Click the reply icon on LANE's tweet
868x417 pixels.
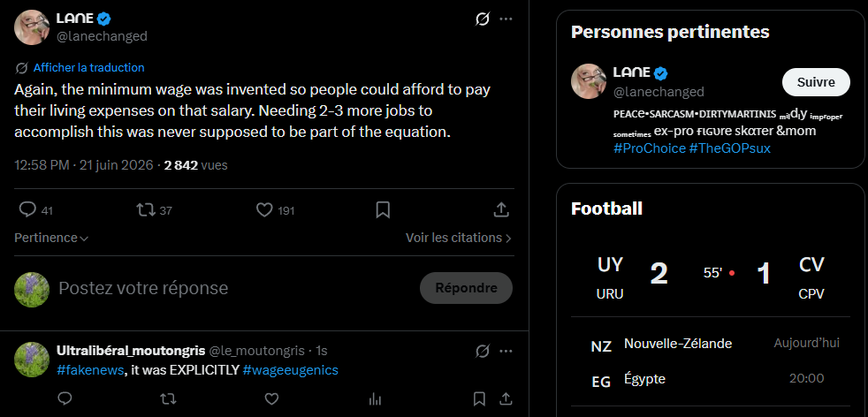(27, 209)
